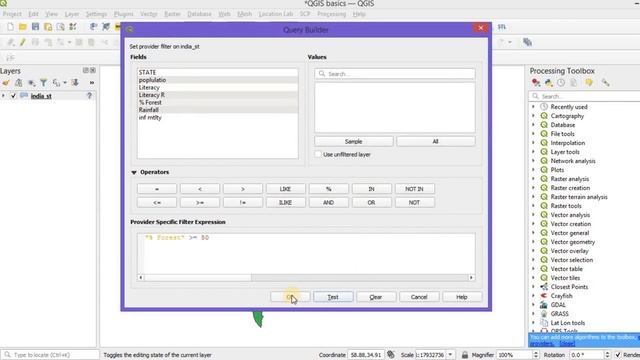Open the Settings menu
Viewport: 640px width, 360px height.
click(x=96, y=14)
